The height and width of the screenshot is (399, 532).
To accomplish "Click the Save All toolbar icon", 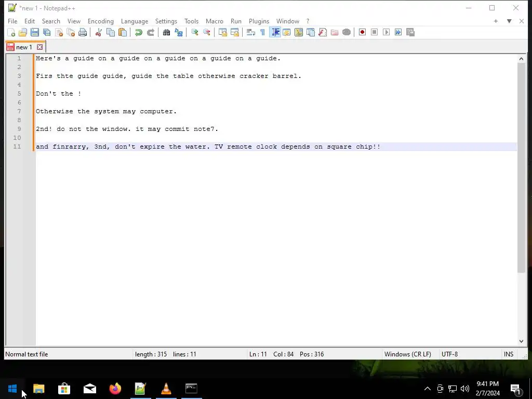I will [47, 32].
